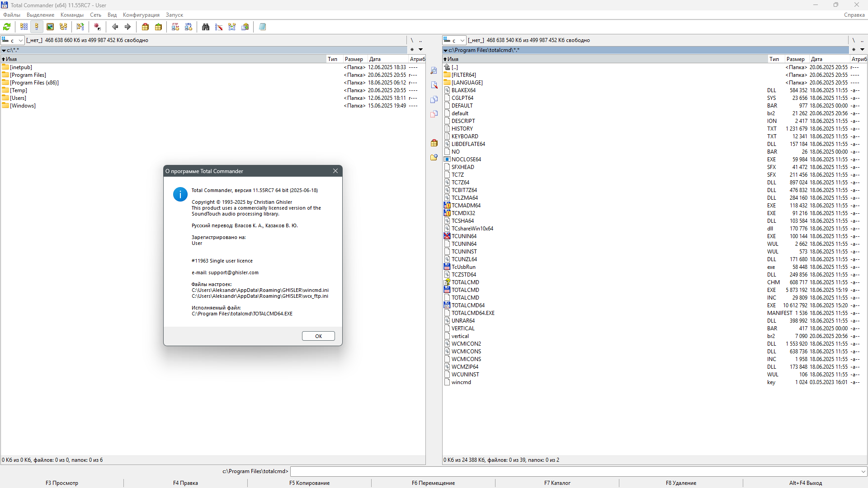The image size is (868, 488).
Task: Click OK in the About dialog
Action: click(x=318, y=336)
